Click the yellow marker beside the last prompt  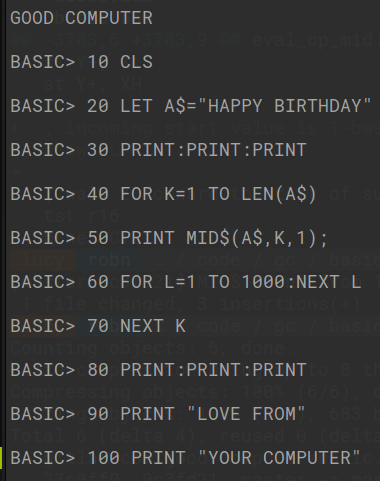tap(1, 457)
